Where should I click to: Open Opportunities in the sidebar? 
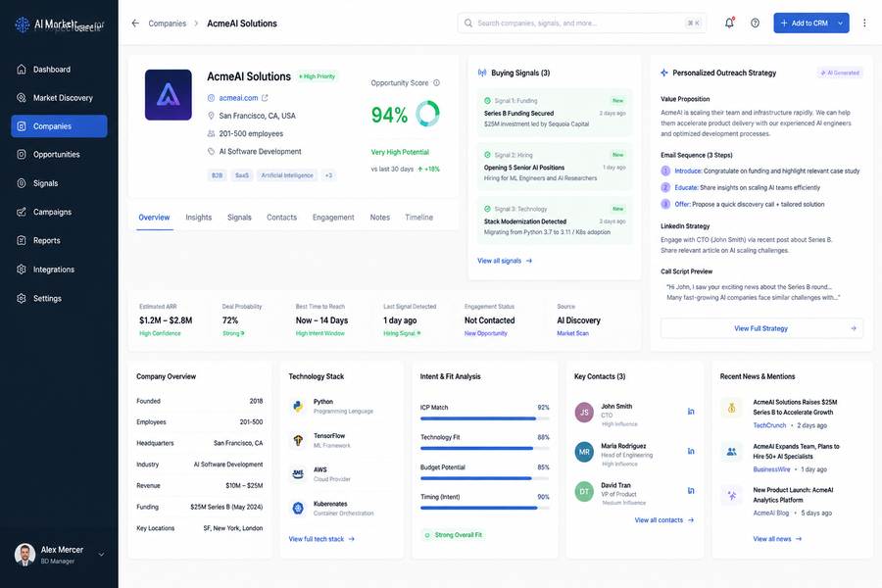coord(59,154)
